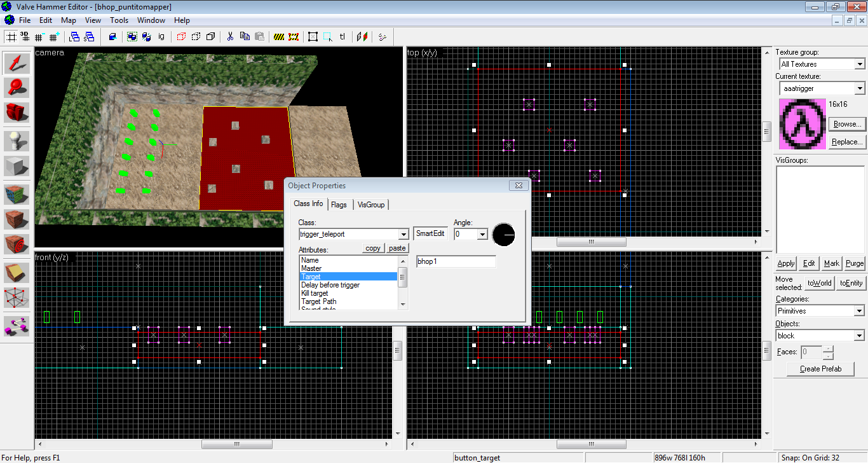Click the Browse texture button
This screenshot has height=463, width=868.
coord(847,124)
